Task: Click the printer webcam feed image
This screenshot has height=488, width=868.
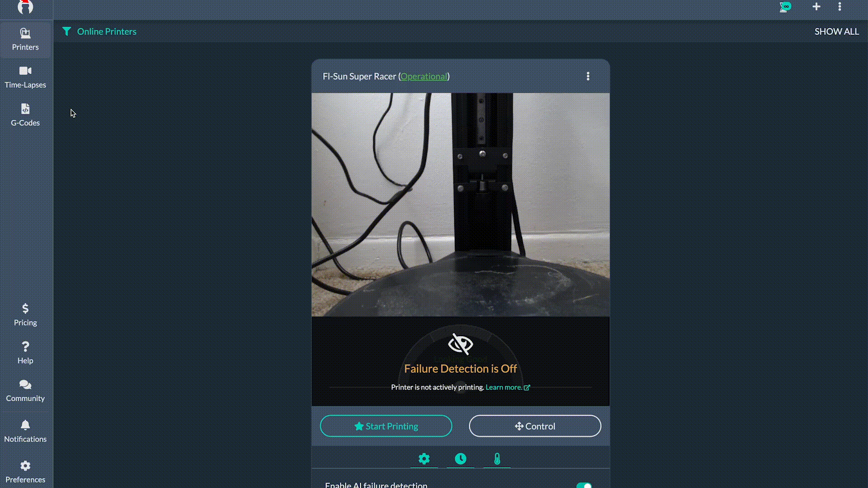Action: click(x=461, y=205)
